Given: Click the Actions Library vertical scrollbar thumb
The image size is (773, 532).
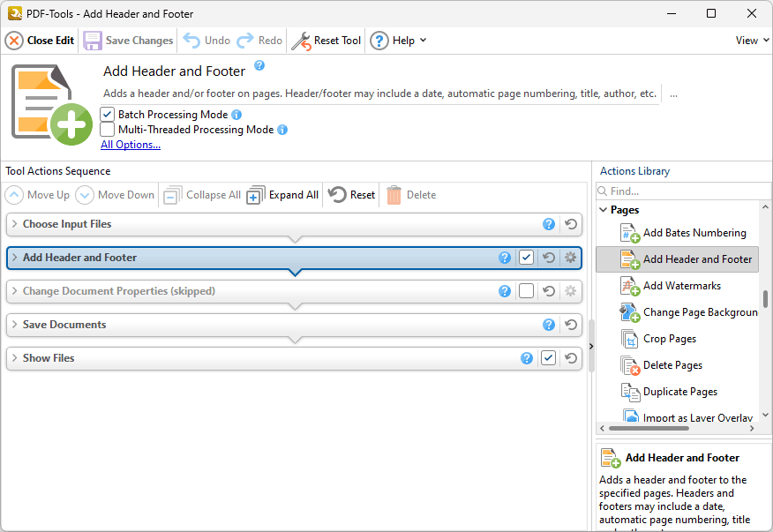Looking at the screenshot, I should pyautogui.click(x=765, y=299).
